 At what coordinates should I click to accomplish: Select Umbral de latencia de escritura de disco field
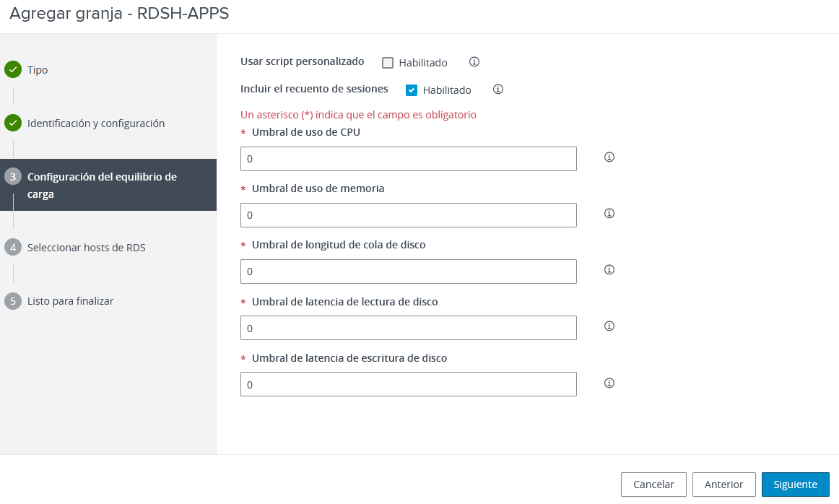point(408,384)
